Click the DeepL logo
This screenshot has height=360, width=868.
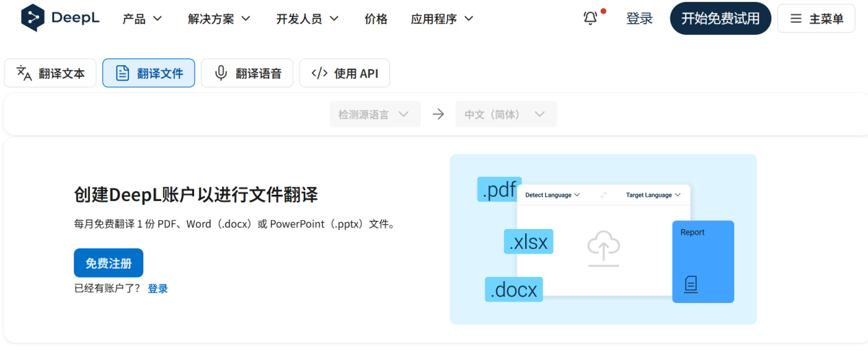point(60,19)
